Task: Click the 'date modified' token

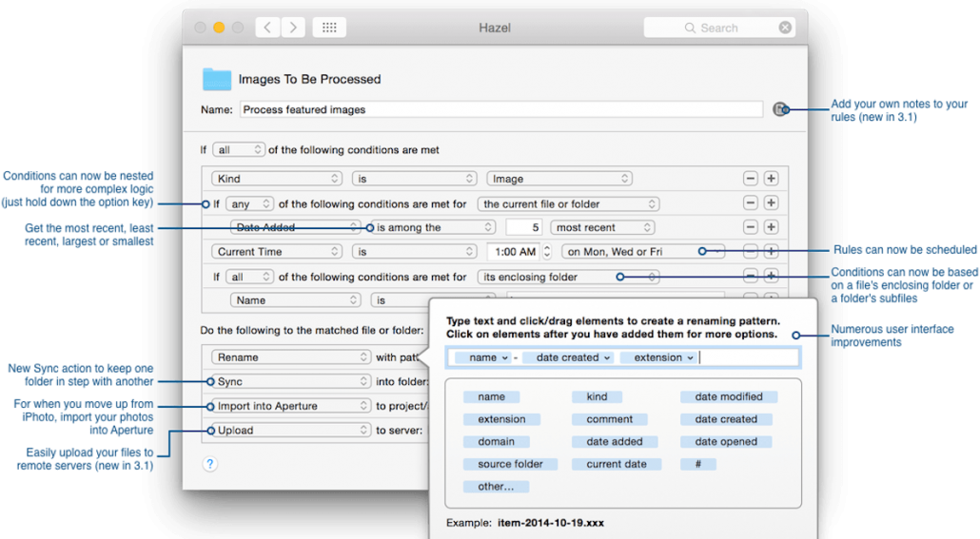Action: coord(729,396)
